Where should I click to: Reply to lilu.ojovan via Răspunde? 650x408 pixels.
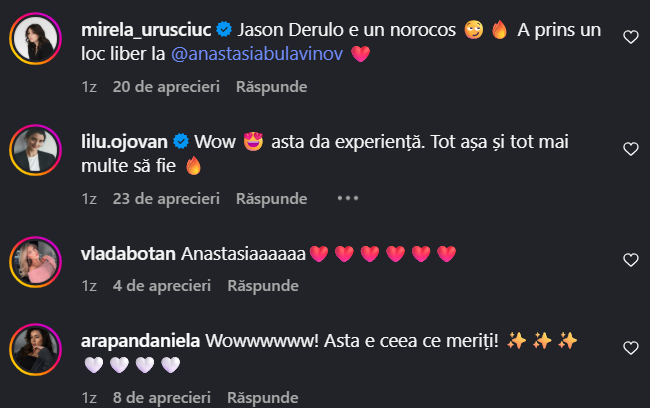(272, 199)
